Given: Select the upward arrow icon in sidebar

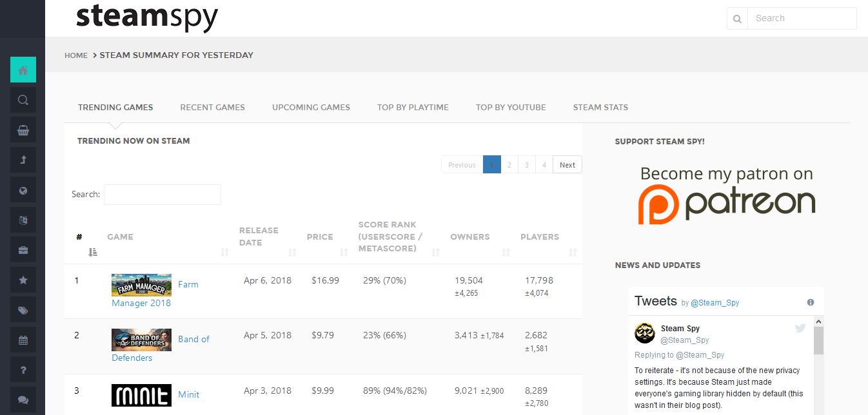Looking at the screenshot, I should click(23, 160).
